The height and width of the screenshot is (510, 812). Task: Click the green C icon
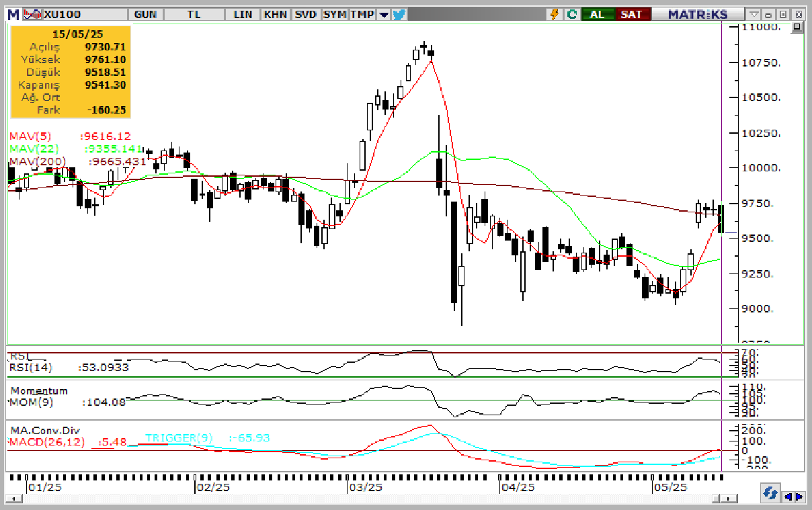[x=571, y=14]
